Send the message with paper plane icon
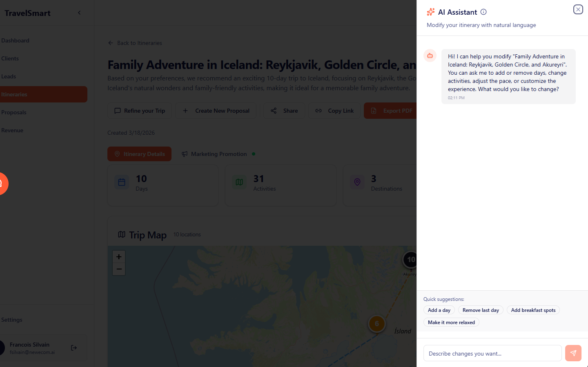 click(573, 353)
